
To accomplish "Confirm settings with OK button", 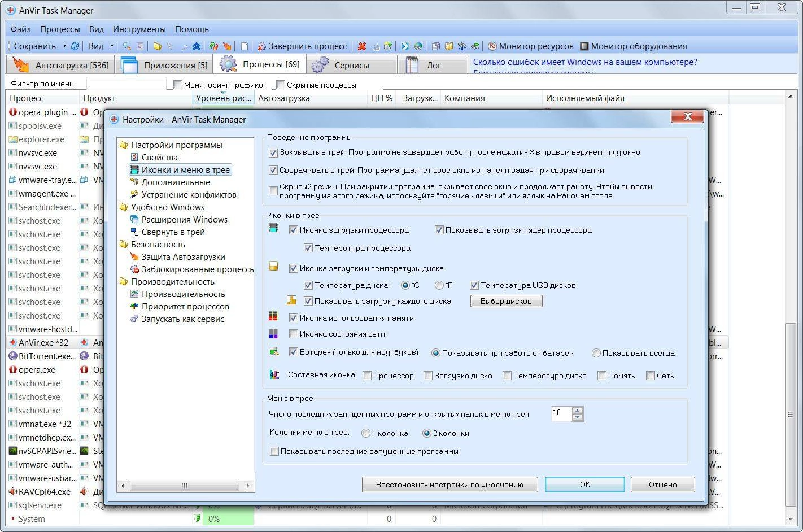I will (x=584, y=485).
